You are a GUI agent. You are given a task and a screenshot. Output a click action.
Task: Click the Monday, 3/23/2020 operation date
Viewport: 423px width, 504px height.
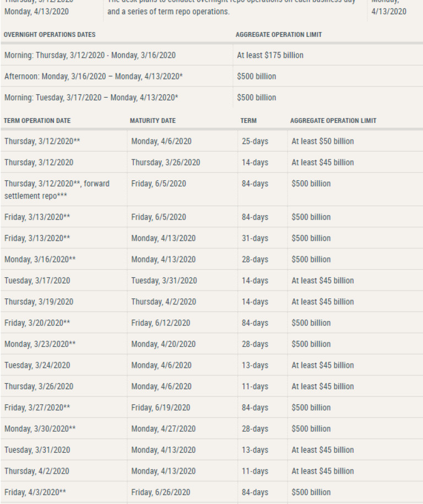point(40,344)
